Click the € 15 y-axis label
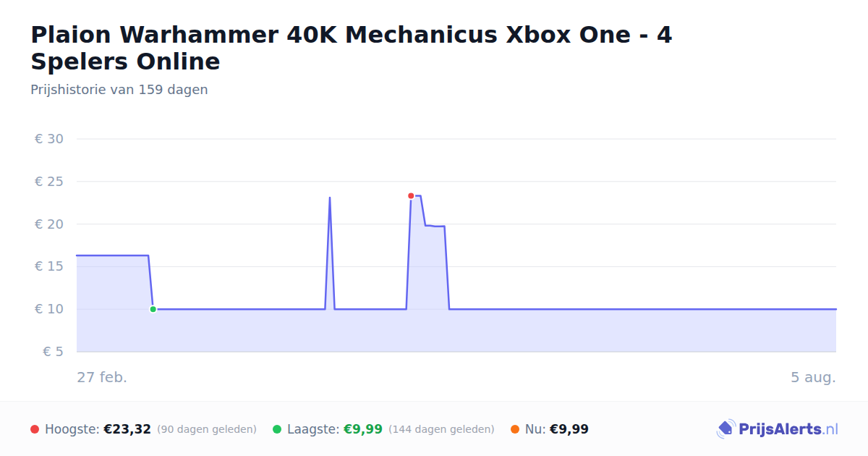This screenshot has height=456, width=868. coord(49,267)
